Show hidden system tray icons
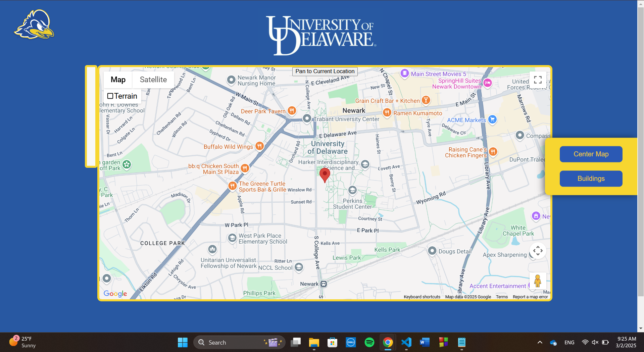644x352 pixels. pos(540,342)
